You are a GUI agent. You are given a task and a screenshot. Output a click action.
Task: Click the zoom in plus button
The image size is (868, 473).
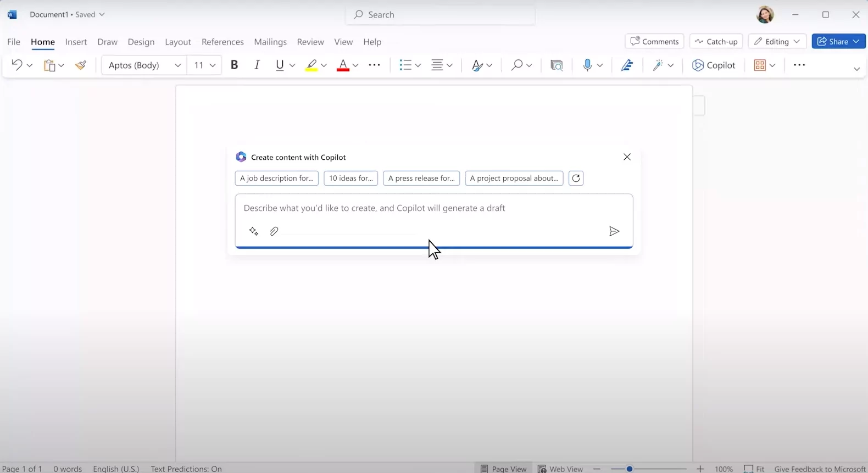click(700, 469)
